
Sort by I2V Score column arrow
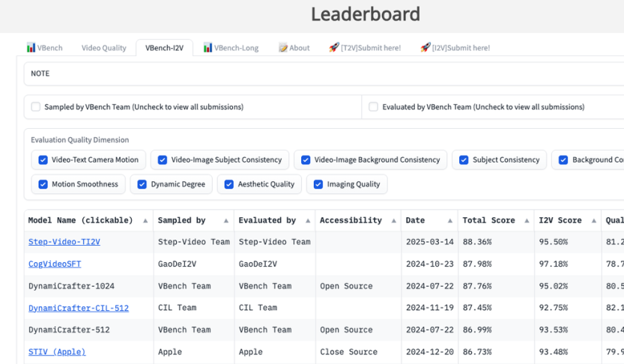tap(594, 221)
